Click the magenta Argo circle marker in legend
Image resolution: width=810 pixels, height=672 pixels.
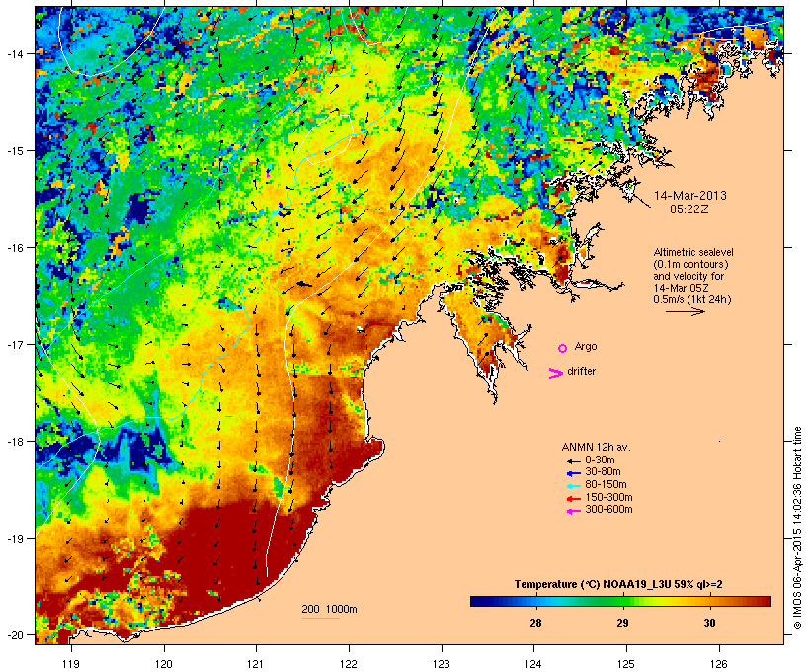coord(563,348)
